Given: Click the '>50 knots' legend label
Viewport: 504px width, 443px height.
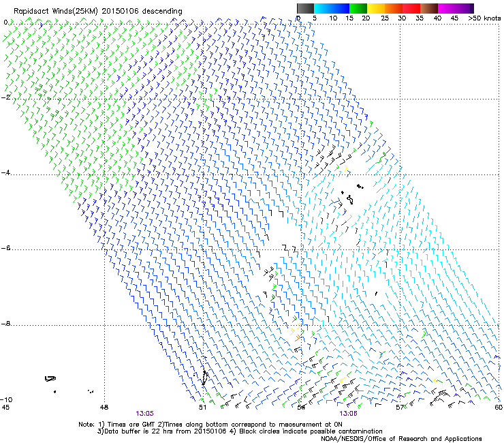Looking at the screenshot, I should [x=484, y=18].
